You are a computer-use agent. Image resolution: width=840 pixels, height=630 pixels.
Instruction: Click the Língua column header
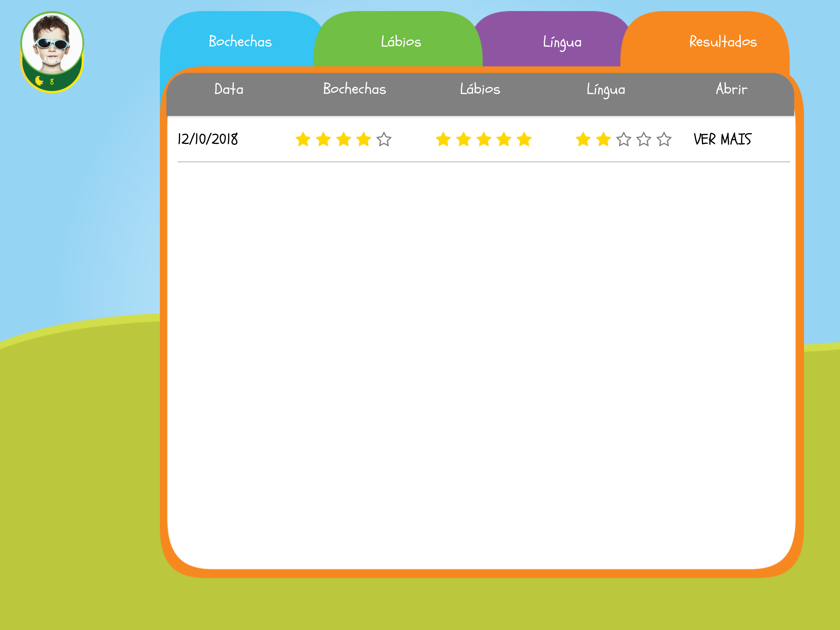click(x=606, y=90)
